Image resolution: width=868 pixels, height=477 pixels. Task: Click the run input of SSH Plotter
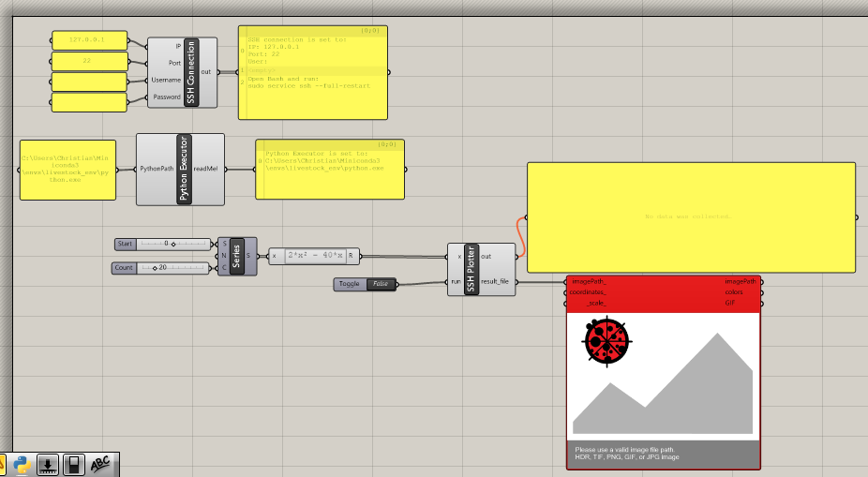(456, 282)
